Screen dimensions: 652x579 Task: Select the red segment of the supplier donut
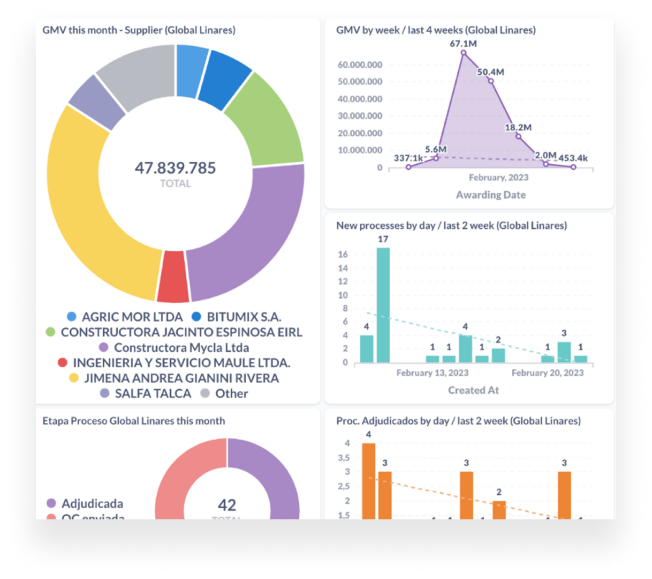(x=173, y=277)
